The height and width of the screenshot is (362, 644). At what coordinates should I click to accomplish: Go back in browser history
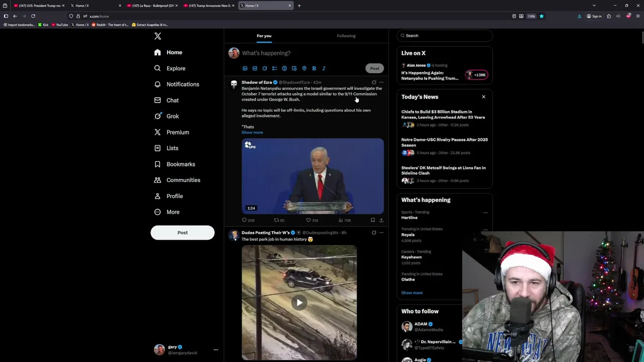click(15, 16)
